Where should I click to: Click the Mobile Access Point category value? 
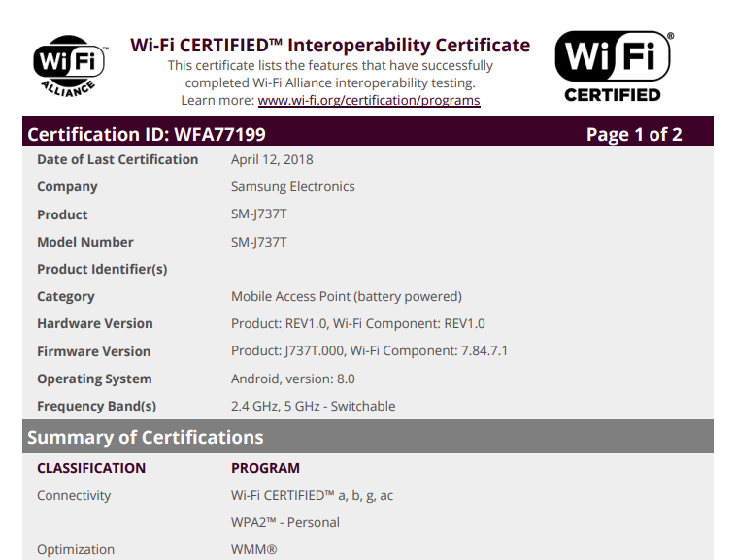[x=346, y=296]
